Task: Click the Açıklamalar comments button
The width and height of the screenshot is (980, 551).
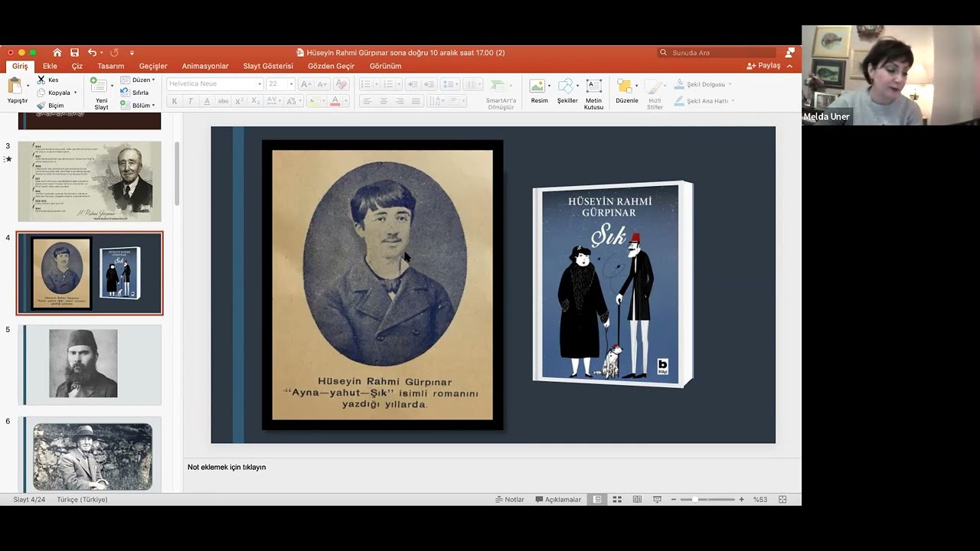Action: point(559,500)
